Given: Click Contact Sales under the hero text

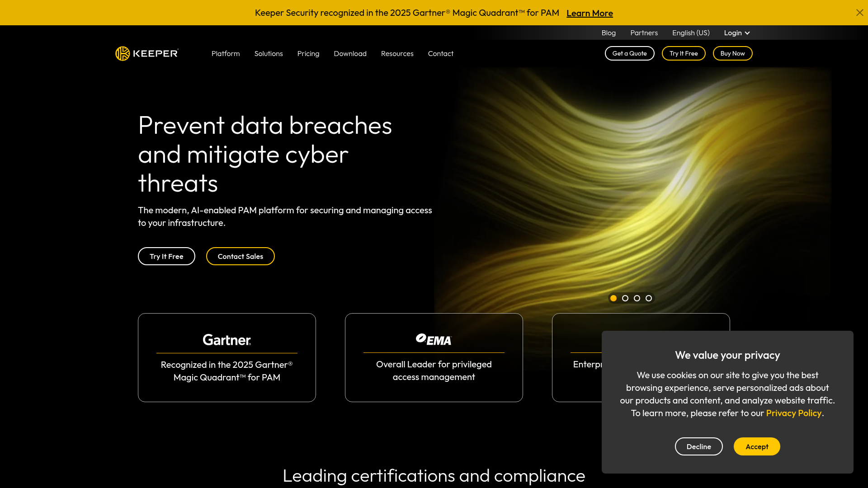Looking at the screenshot, I should [x=240, y=256].
